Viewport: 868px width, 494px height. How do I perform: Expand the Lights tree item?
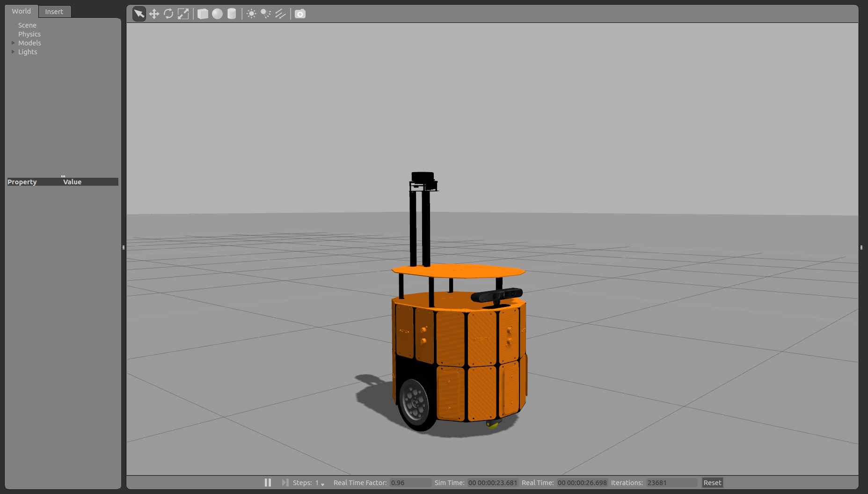13,52
